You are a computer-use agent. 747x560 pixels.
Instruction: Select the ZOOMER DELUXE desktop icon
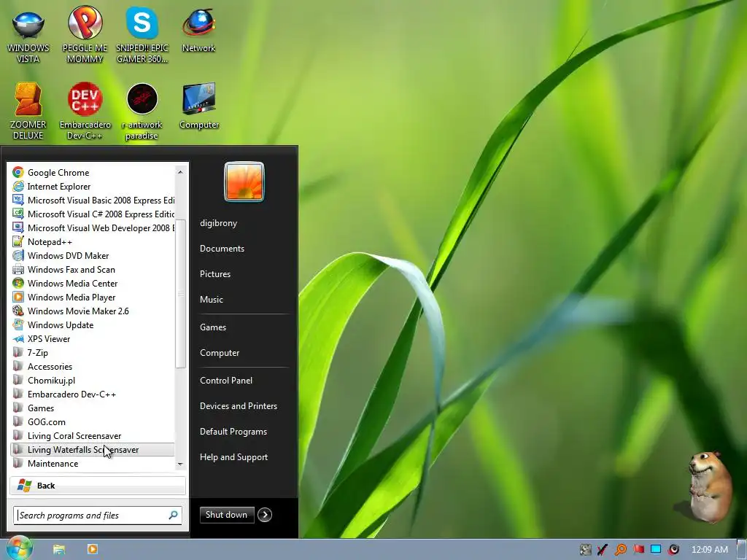(x=28, y=112)
